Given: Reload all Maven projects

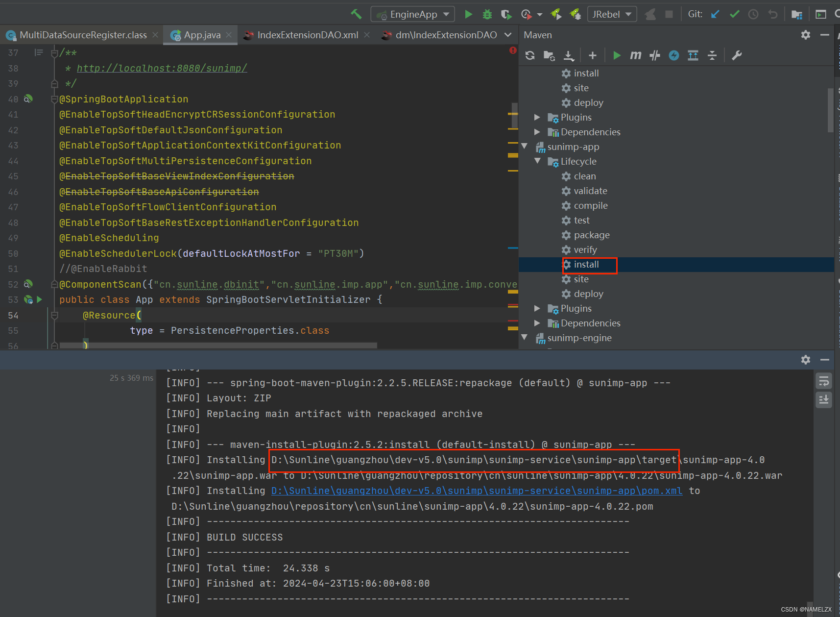Looking at the screenshot, I should (530, 55).
